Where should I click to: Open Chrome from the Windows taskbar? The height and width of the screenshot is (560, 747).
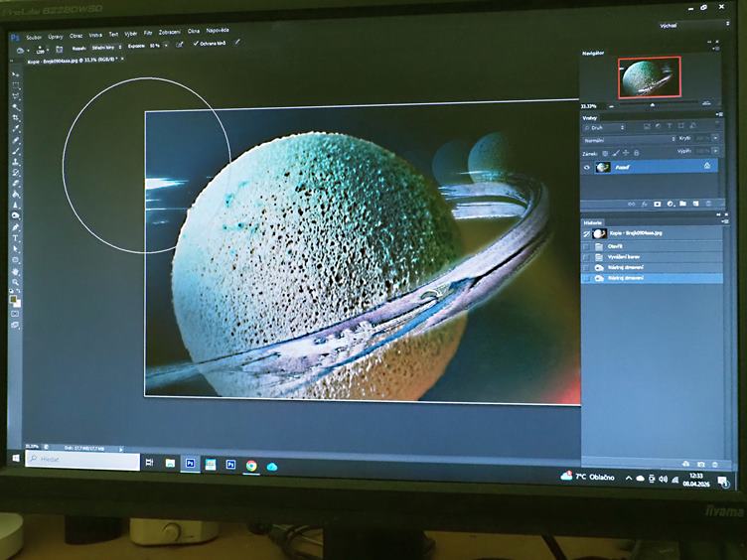[x=251, y=464]
